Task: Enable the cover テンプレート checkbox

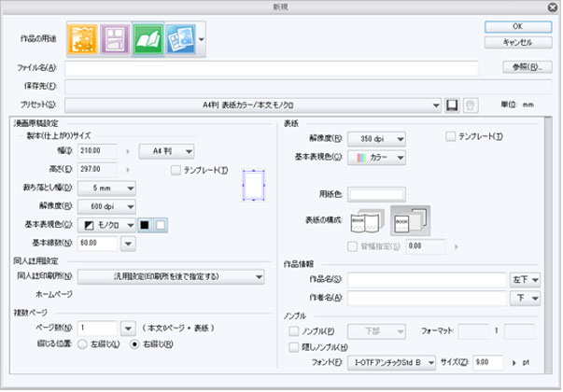Action: point(450,136)
